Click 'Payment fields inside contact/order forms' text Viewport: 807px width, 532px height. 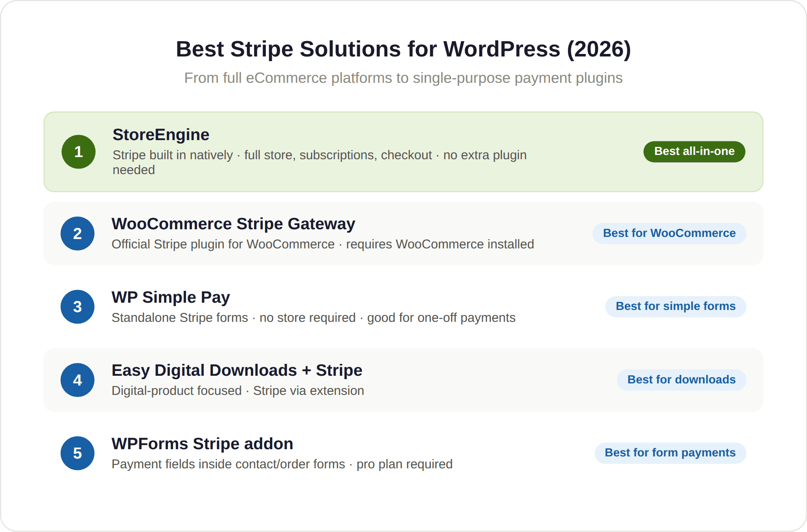pos(282,464)
